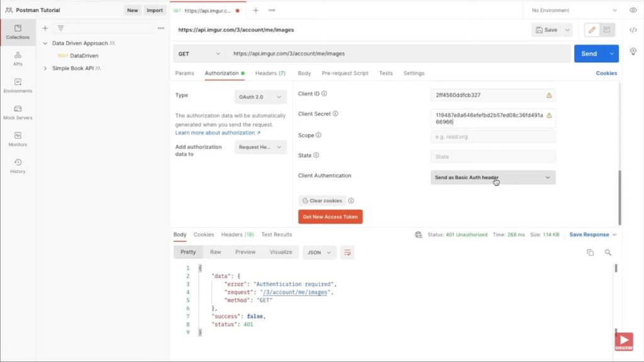Switch to the Params tab
Viewport: 644px width, 362px height.
click(184, 73)
